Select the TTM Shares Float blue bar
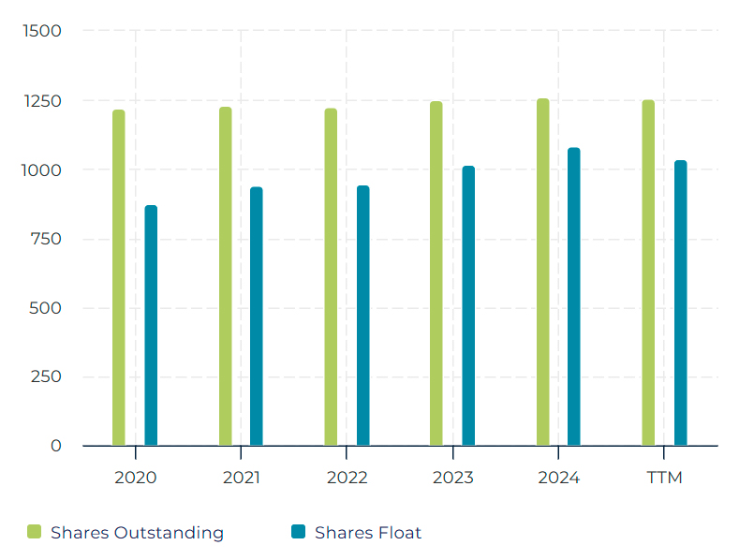Viewport: 739px width, 560px height. coord(681,303)
